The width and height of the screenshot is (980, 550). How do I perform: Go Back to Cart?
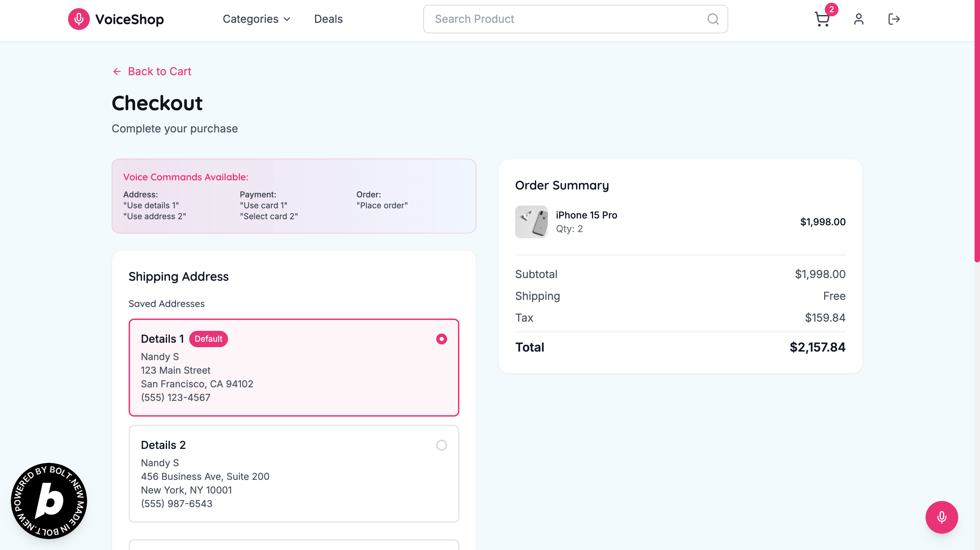pyautogui.click(x=159, y=71)
